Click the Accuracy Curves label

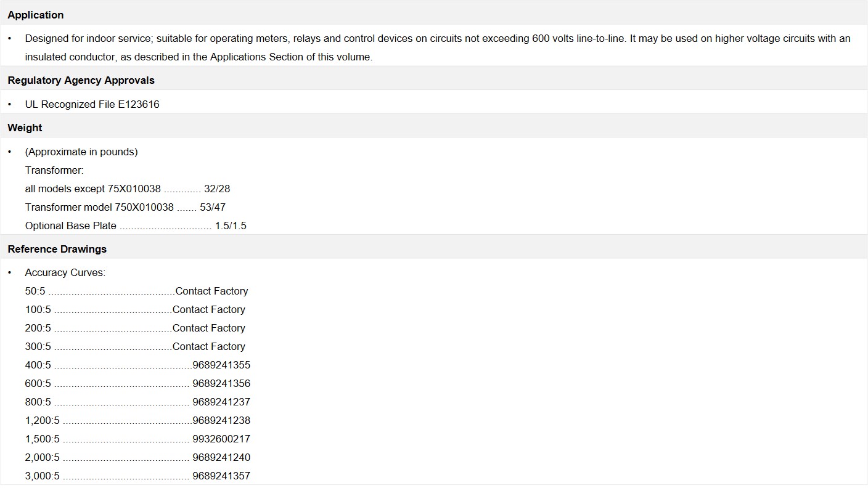pyautogui.click(x=65, y=272)
